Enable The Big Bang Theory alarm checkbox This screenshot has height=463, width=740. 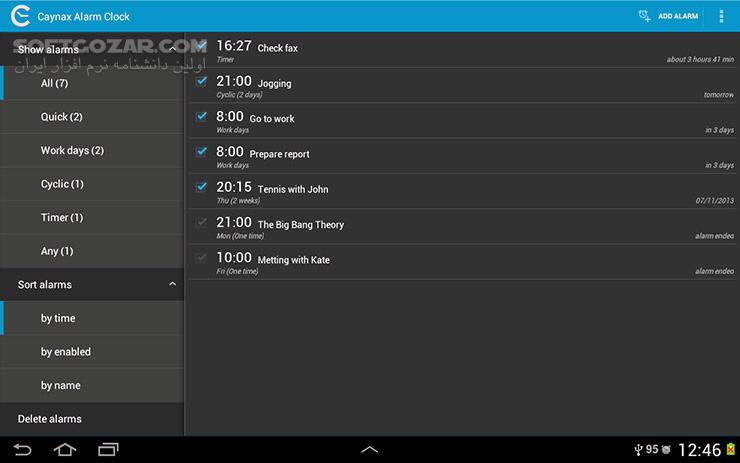[202, 222]
